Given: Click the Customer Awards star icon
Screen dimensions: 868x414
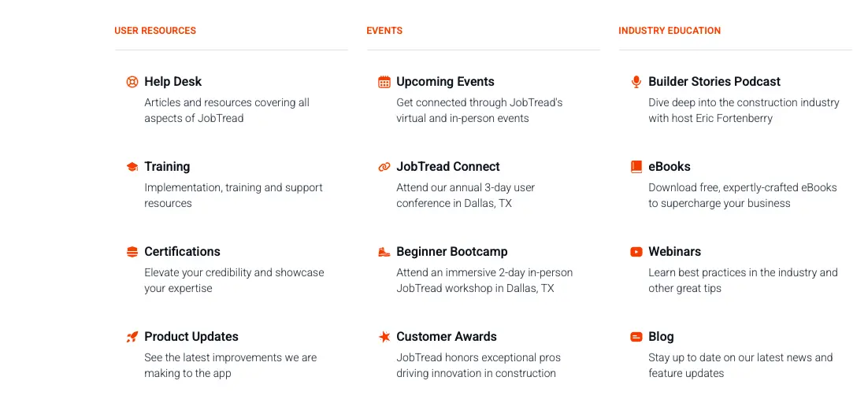Looking at the screenshot, I should pos(384,337).
